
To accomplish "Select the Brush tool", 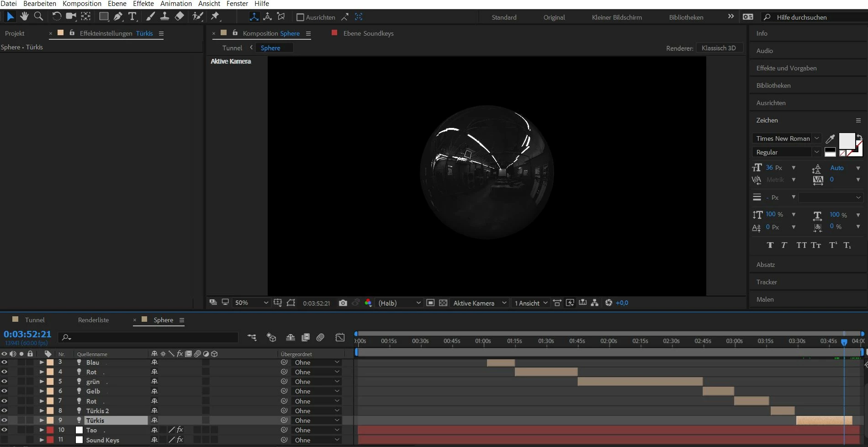I will [x=150, y=17].
